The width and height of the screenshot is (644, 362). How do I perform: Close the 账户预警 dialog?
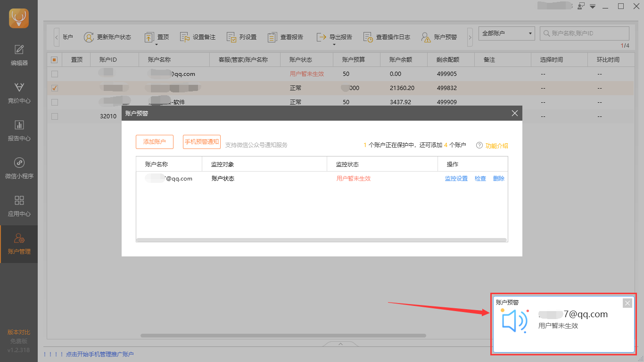515,113
